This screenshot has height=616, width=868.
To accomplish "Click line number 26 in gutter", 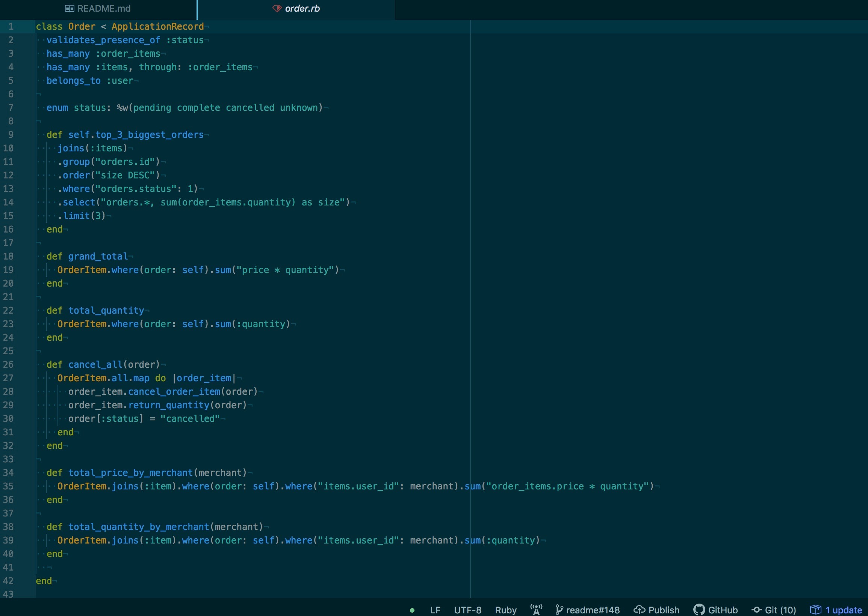I will tap(8, 364).
